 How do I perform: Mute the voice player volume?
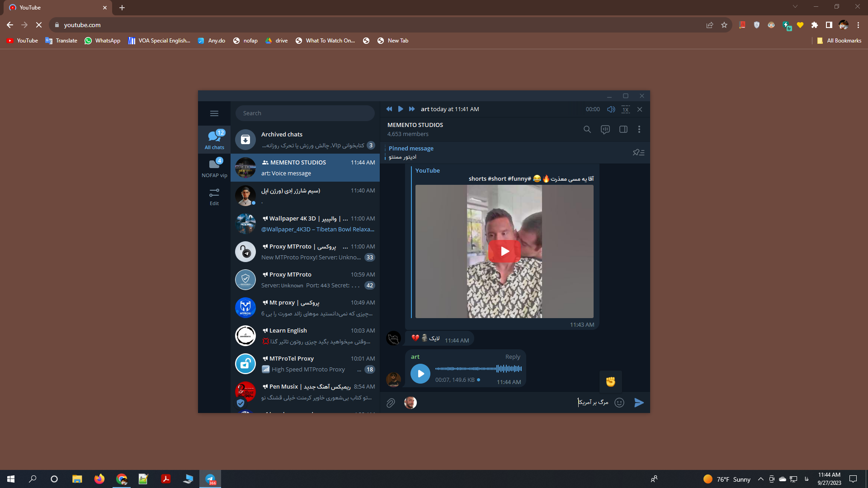[611, 109]
